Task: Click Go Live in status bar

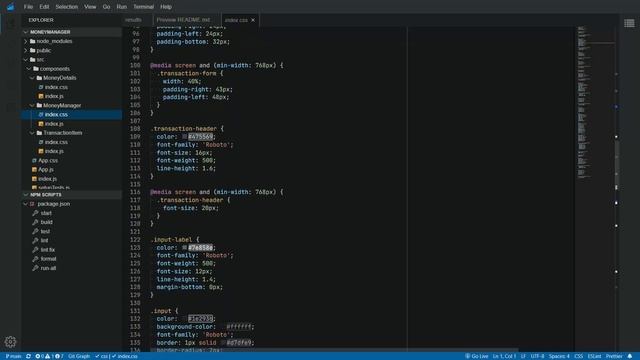Action: point(477,356)
